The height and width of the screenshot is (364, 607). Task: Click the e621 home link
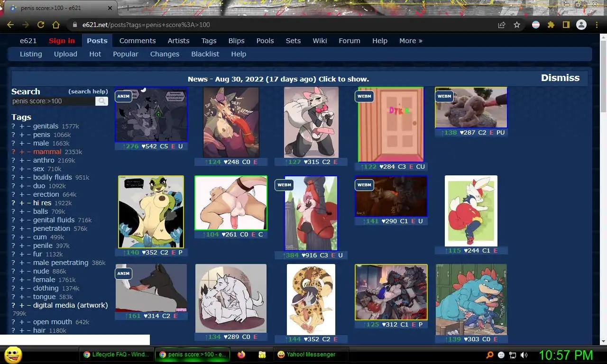pyautogui.click(x=28, y=41)
